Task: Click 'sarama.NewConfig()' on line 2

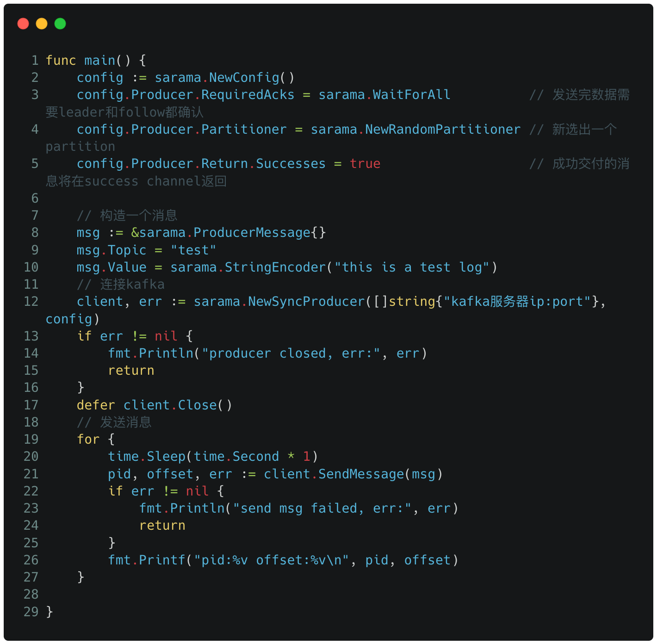Action: (x=224, y=78)
